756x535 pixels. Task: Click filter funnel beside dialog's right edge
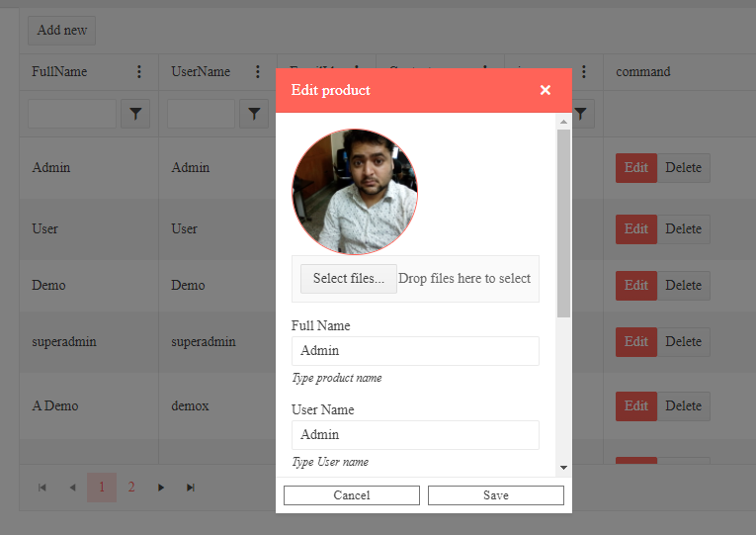[x=583, y=114]
